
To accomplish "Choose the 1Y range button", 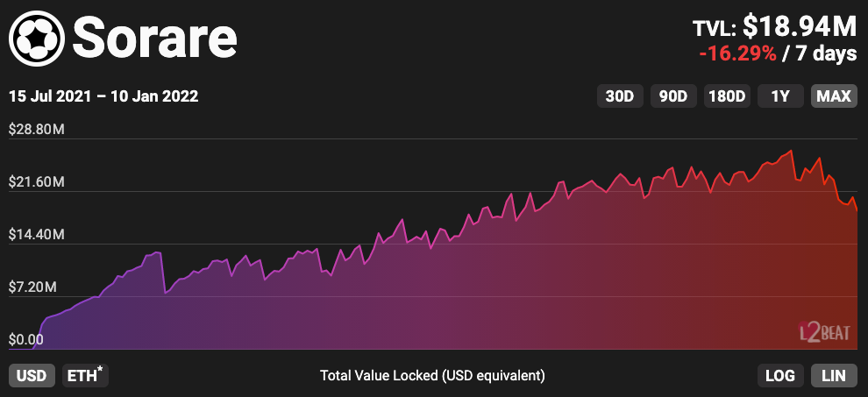I will (780, 96).
